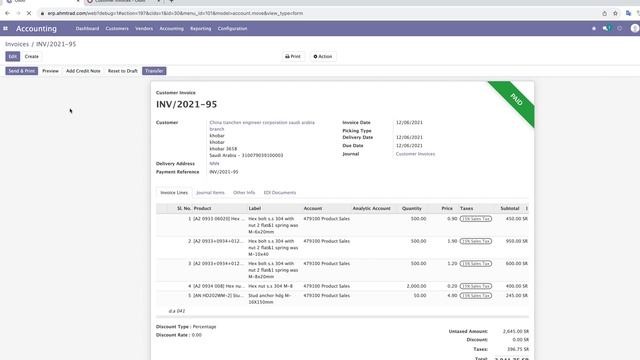
Task: Click price 4.90 in line 5
Action: [452, 296]
